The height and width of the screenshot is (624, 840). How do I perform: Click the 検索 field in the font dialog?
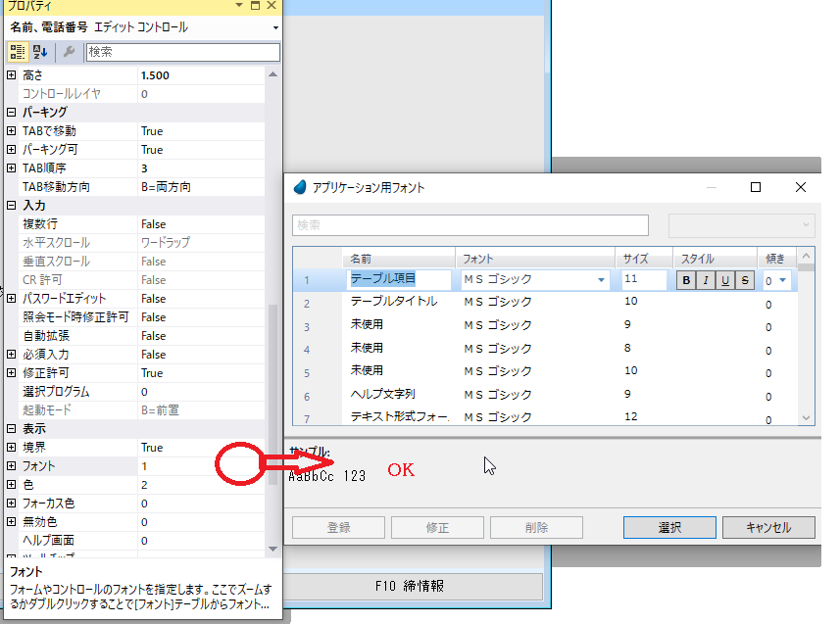[x=470, y=225]
